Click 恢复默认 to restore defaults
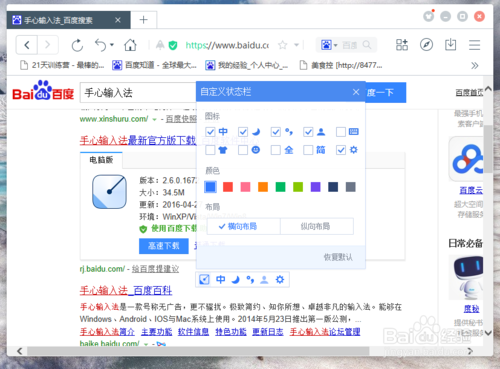This screenshot has height=369, width=500. coord(338,257)
